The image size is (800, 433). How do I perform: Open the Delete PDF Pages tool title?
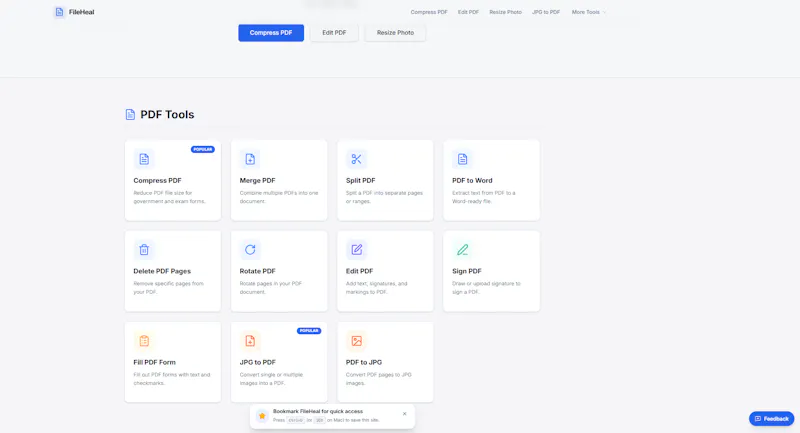pos(162,271)
